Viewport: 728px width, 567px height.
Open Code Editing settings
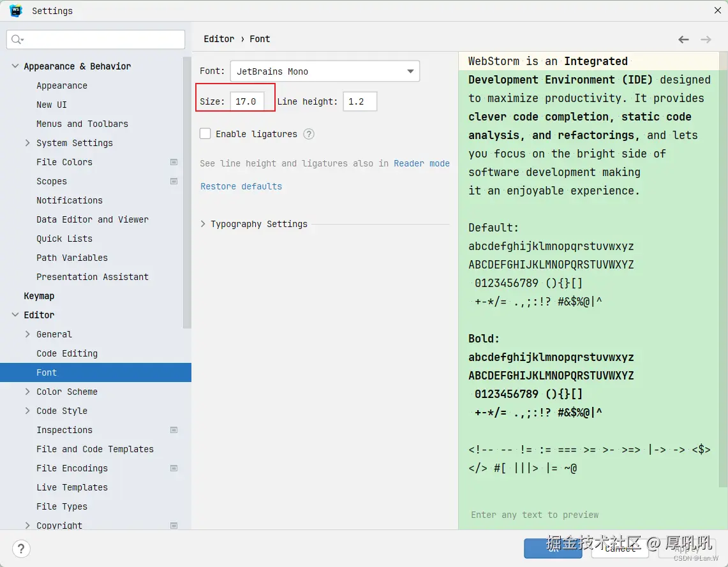67,353
